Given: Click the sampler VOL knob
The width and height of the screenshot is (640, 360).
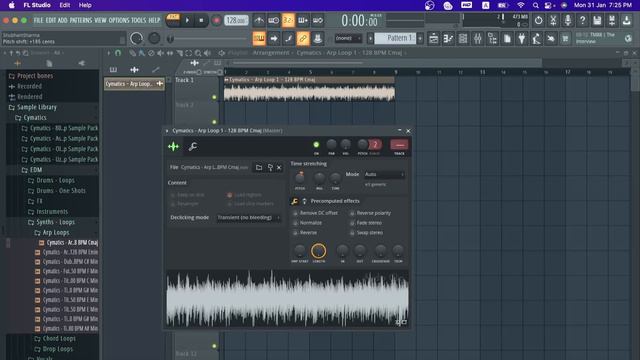Looking at the screenshot, I should point(345,144).
